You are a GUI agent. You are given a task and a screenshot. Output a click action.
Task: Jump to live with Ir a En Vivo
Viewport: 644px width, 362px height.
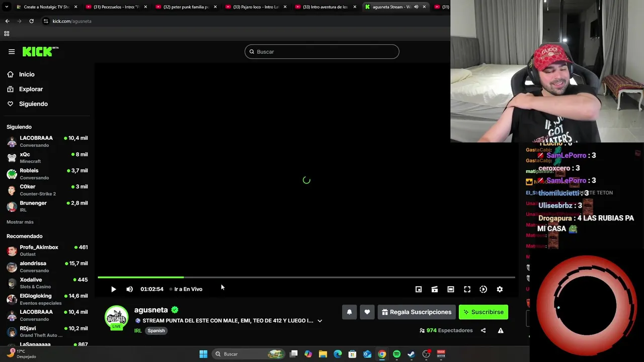click(x=186, y=289)
